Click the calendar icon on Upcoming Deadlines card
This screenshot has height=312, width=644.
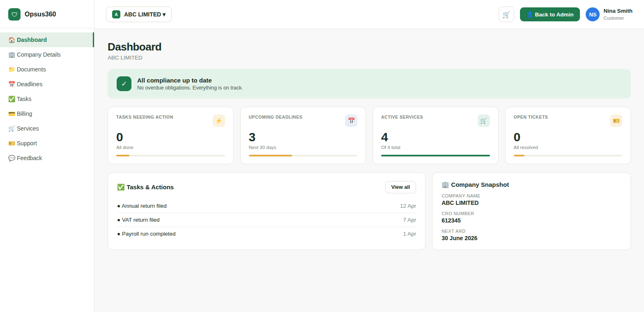point(351,121)
